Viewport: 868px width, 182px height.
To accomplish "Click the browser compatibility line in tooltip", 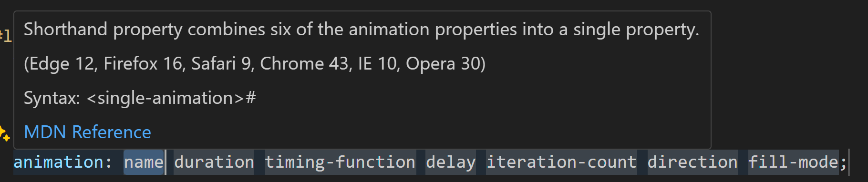I will (255, 63).
